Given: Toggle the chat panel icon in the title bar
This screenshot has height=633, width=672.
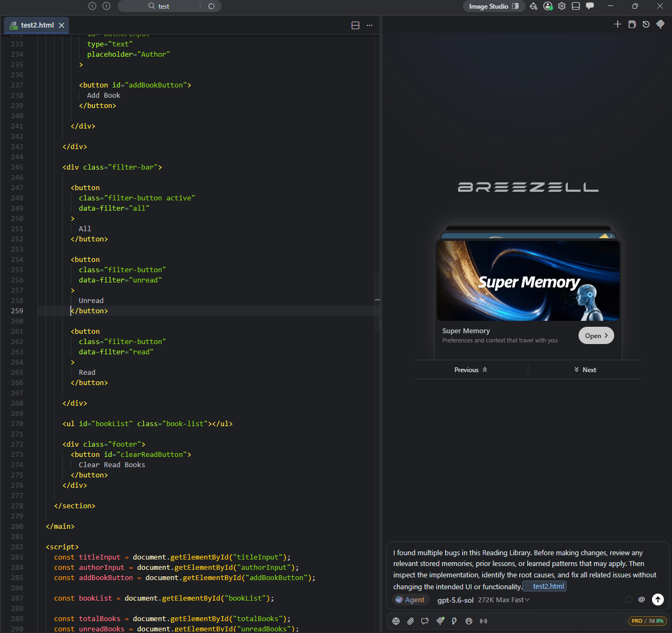Looking at the screenshot, I should coord(590,6).
